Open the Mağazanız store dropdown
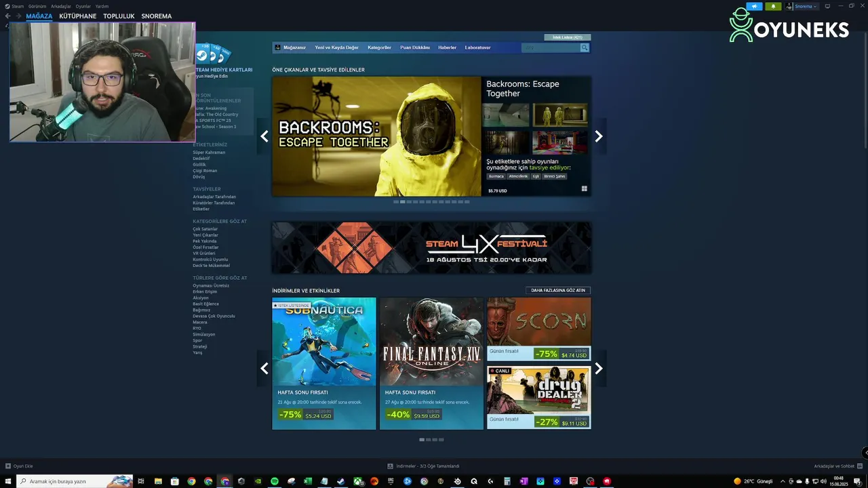The width and height of the screenshot is (868, 488). 294,47
